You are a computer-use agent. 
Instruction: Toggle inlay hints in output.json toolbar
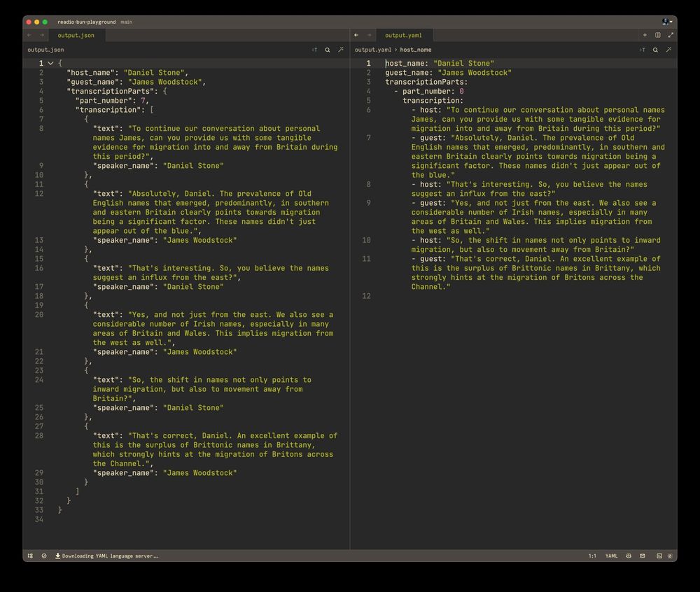click(x=315, y=50)
